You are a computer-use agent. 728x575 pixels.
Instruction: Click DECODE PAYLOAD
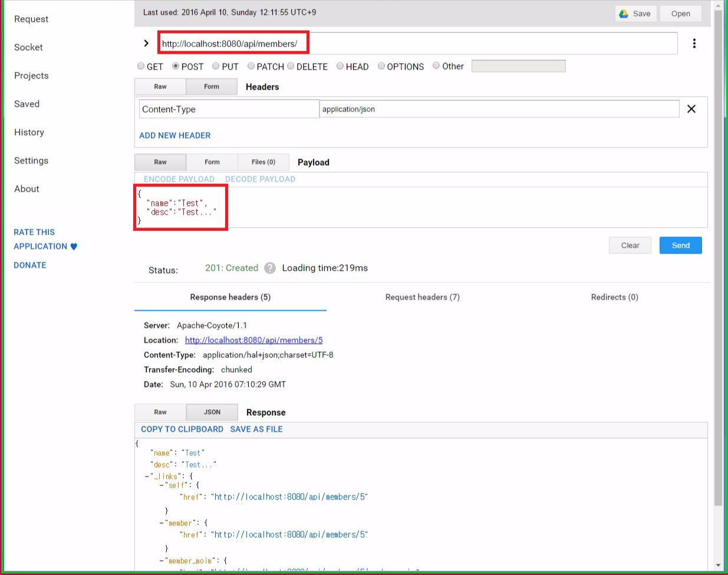click(261, 179)
